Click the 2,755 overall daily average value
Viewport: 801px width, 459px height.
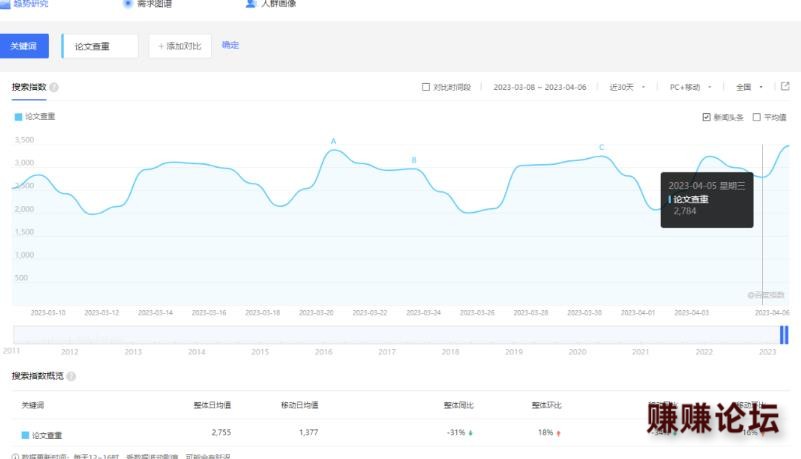coord(221,432)
